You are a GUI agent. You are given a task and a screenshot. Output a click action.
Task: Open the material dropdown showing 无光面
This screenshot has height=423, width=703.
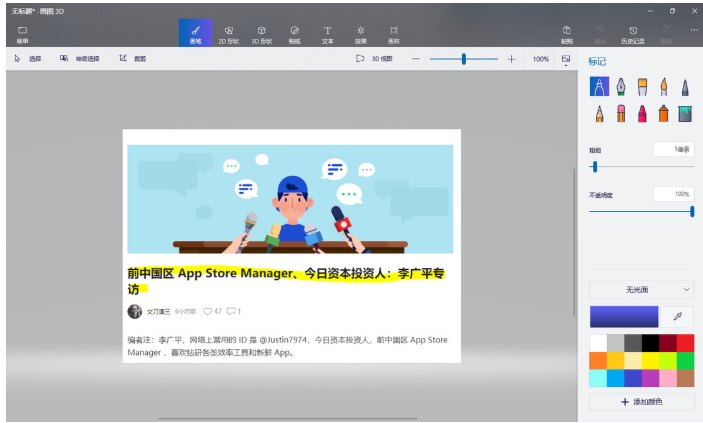pos(641,289)
